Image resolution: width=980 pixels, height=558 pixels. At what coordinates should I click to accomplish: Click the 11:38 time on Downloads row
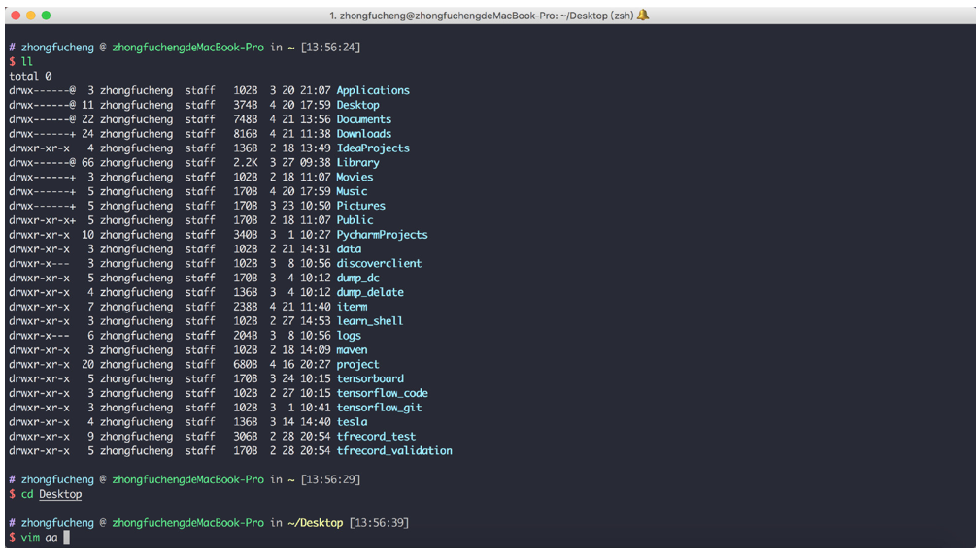click(x=316, y=134)
